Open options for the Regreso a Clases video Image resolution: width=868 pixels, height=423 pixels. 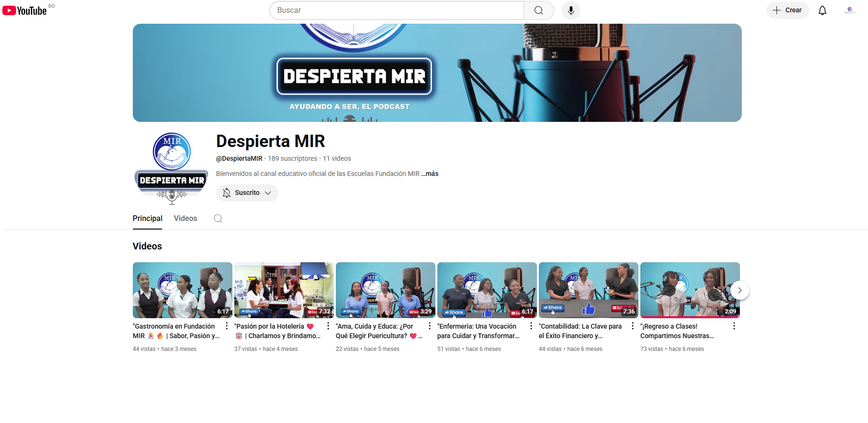coord(734,326)
